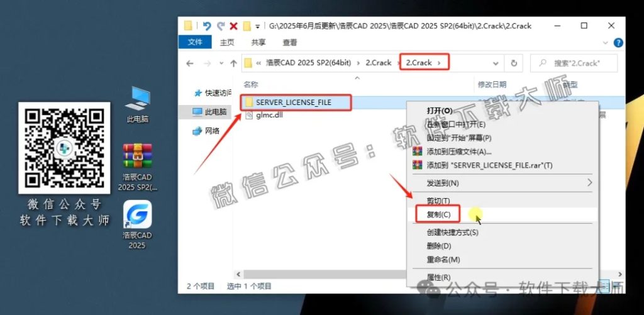Click the chevron after the last 2.Crack breadcrumb

pos(440,63)
